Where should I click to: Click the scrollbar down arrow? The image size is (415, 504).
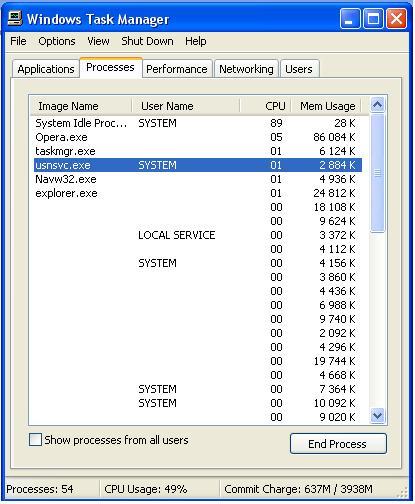pyautogui.click(x=377, y=416)
